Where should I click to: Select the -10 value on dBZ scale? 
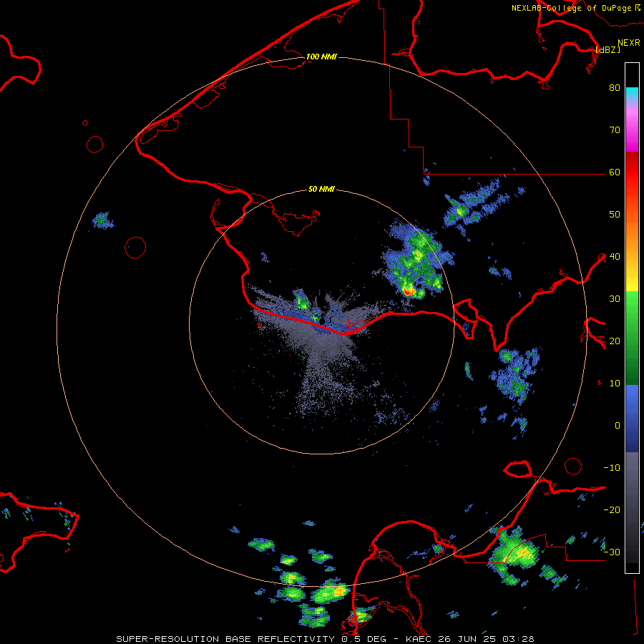pyautogui.click(x=612, y=468)
